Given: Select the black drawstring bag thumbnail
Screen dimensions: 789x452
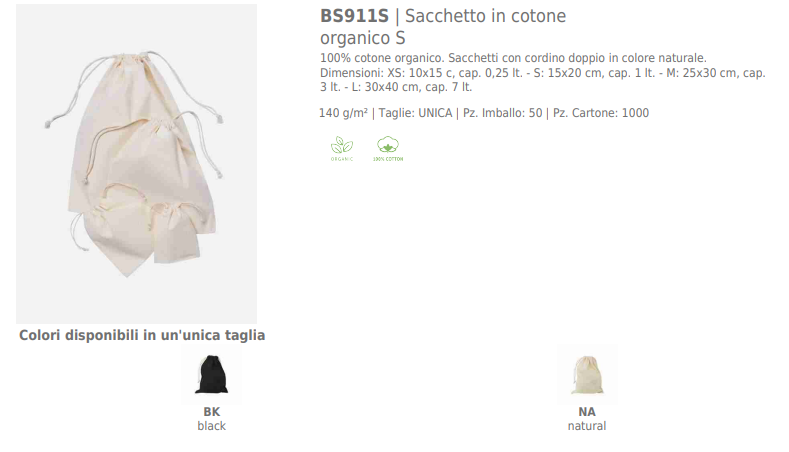Looking at the screenshot, I should click(211, 374).
